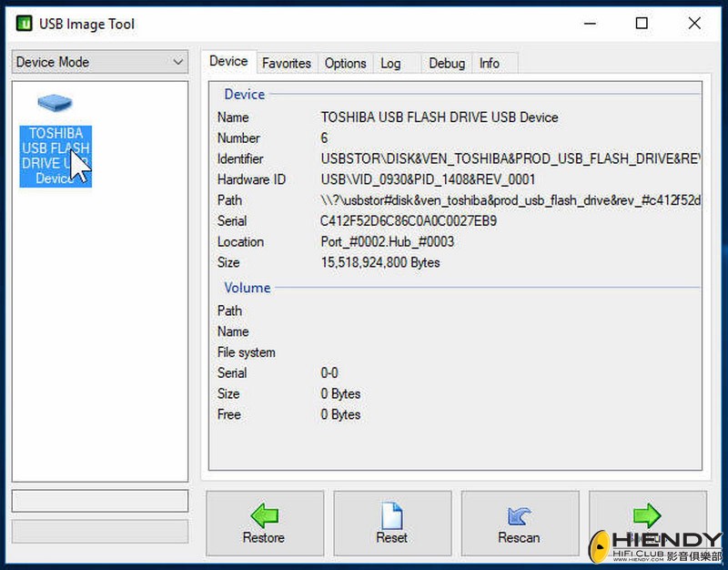
Task: Switch to the Debug tab
Action: (x=447, y=64)
